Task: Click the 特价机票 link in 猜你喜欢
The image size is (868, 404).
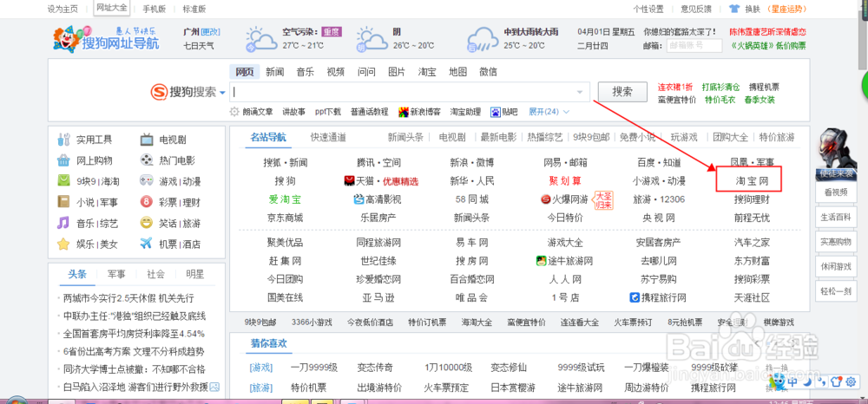Action: (309, 387)
